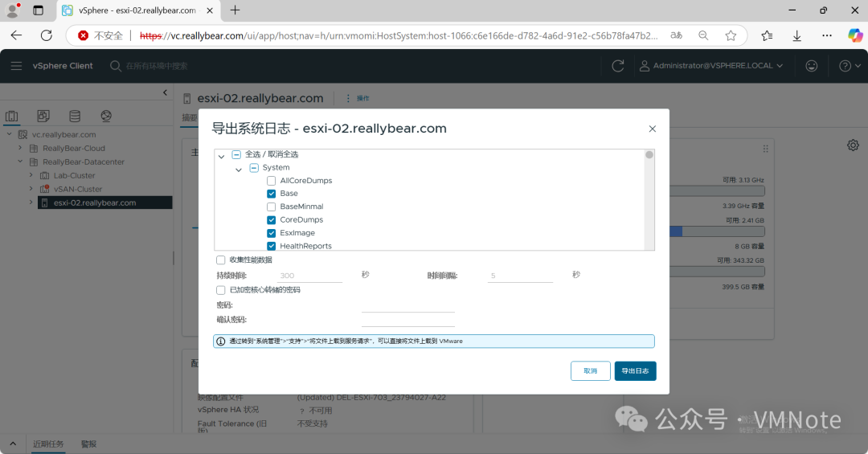Click the interval field showing 5
The width and height of the screenshot is (868, 454).
520,275
